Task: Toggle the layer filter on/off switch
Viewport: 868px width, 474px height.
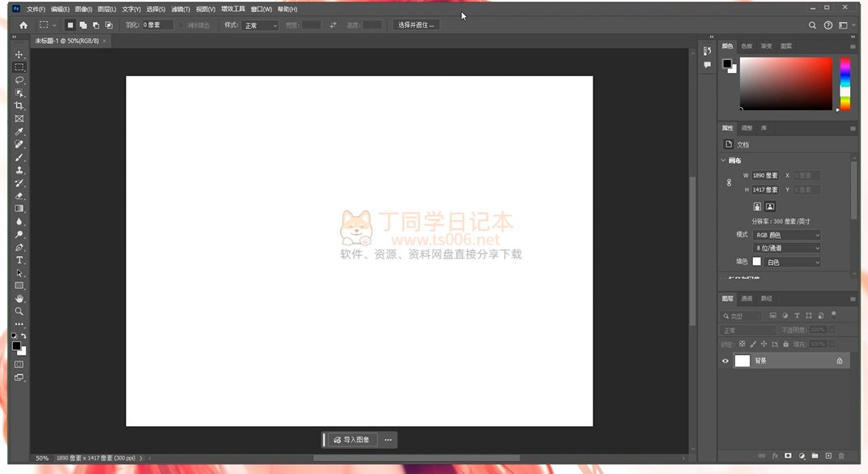Action: tap(833, 314)
